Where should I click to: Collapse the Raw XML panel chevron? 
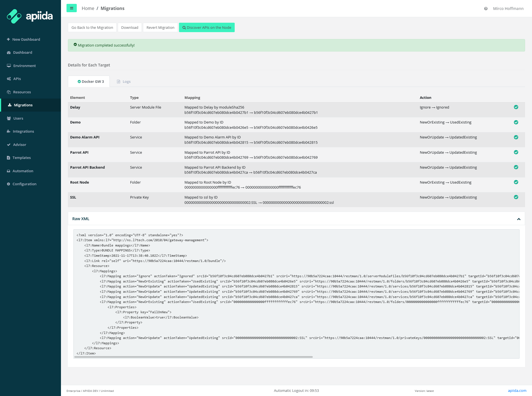click(x=519, y=219)
